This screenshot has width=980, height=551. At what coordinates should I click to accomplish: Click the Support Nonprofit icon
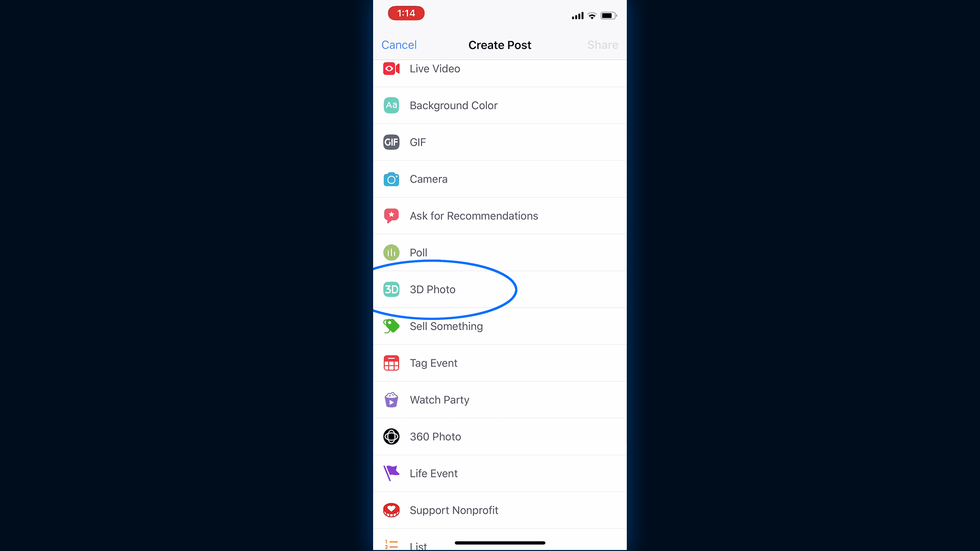click(391, 510)
